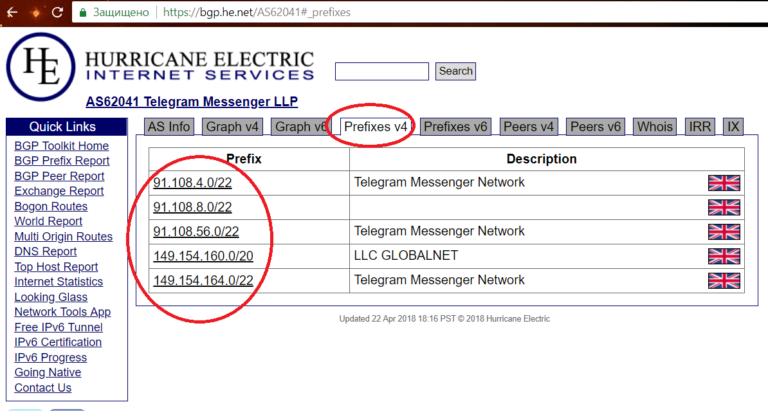Click the browser back arrow
The height and width of the screenshot is (411, 768).
(12, 12)
